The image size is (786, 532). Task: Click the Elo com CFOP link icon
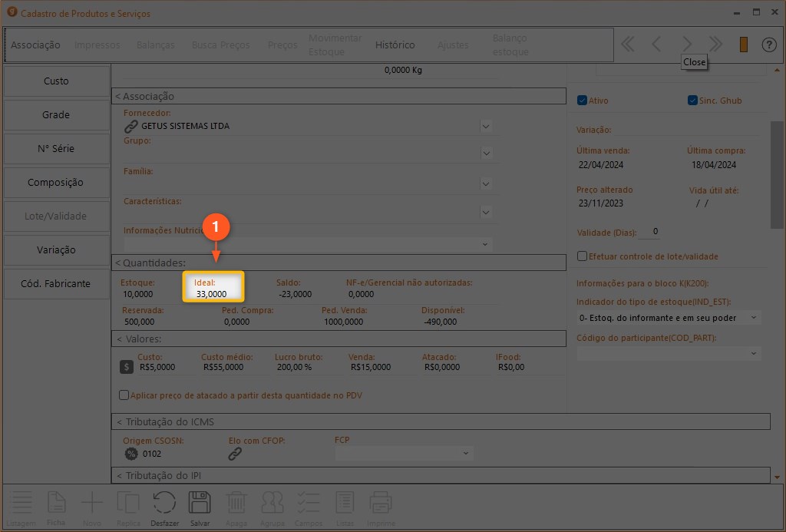236,454
